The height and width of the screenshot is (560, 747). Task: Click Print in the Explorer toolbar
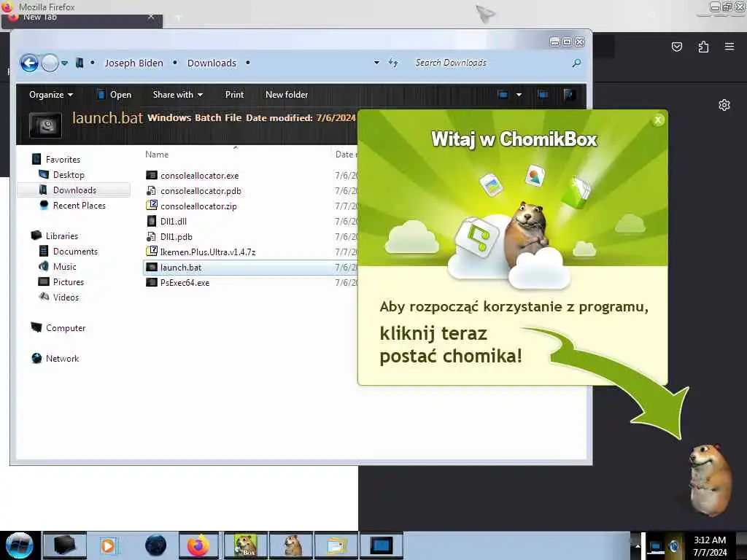coord(234,95)
